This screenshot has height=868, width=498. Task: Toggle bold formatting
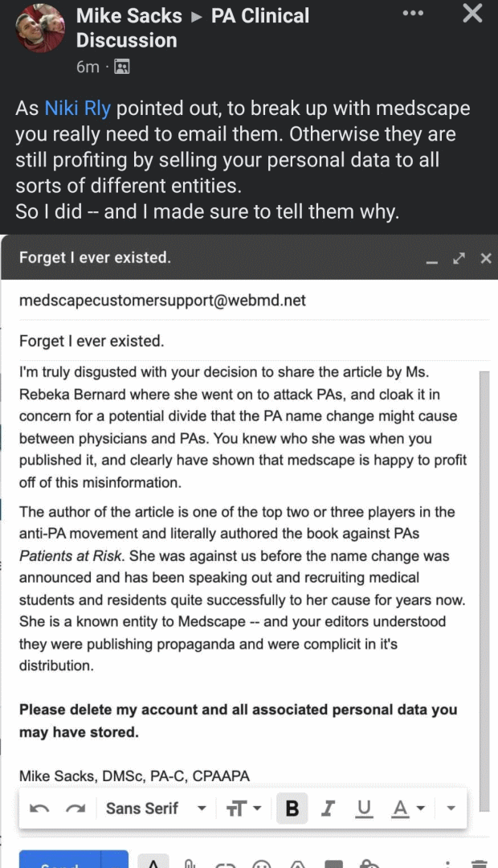(x=292, y=809)
